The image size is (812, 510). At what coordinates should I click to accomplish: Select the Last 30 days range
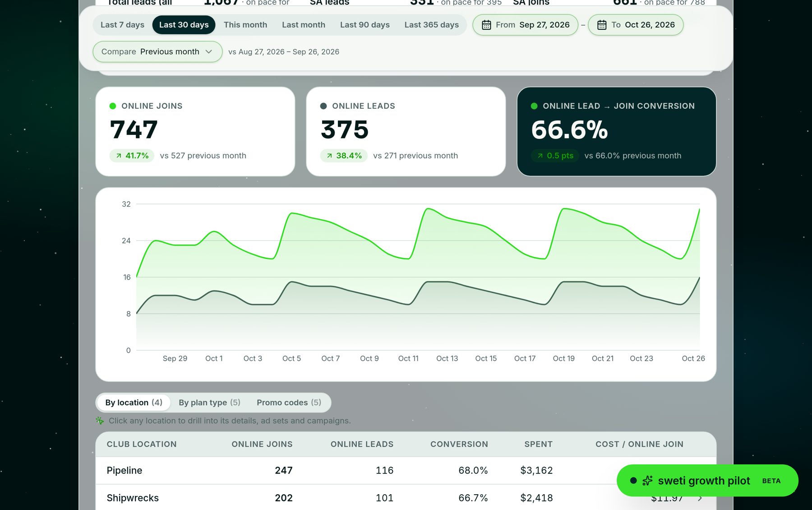coord(184,25)
